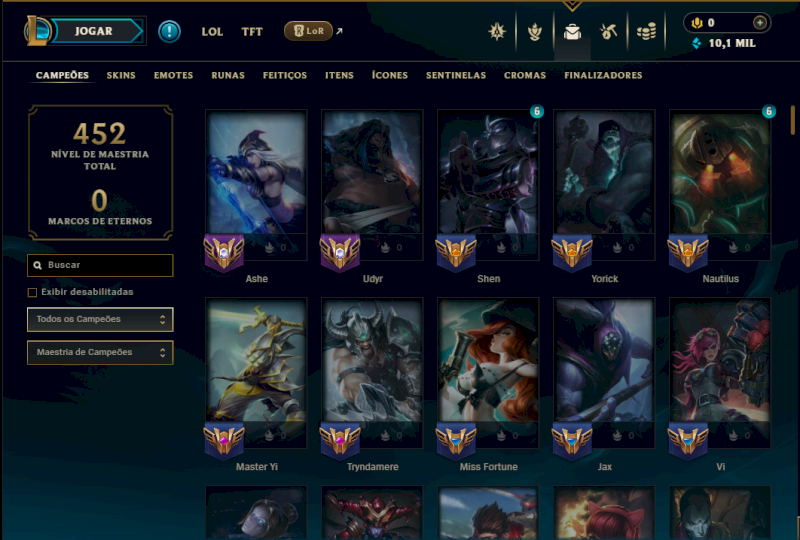Select the Cromas tab
The height and width of the screenshot is (540, 800).
(525, 75)
